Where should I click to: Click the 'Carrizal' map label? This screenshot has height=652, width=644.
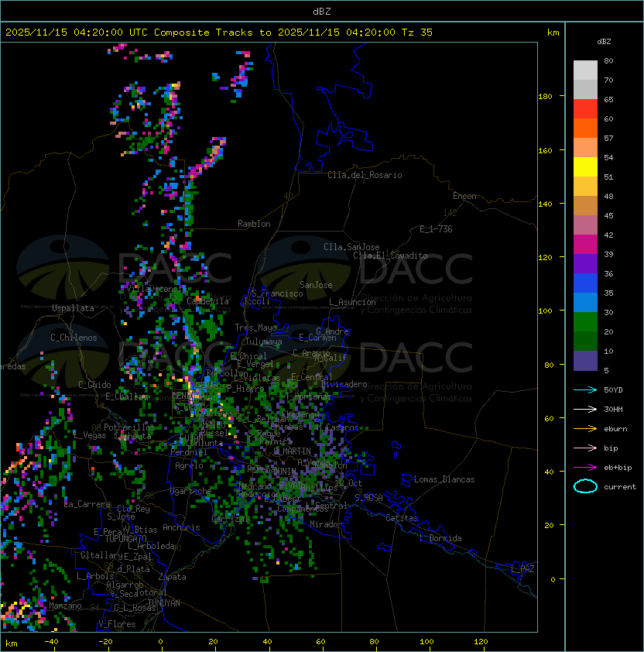pos(231,519)
